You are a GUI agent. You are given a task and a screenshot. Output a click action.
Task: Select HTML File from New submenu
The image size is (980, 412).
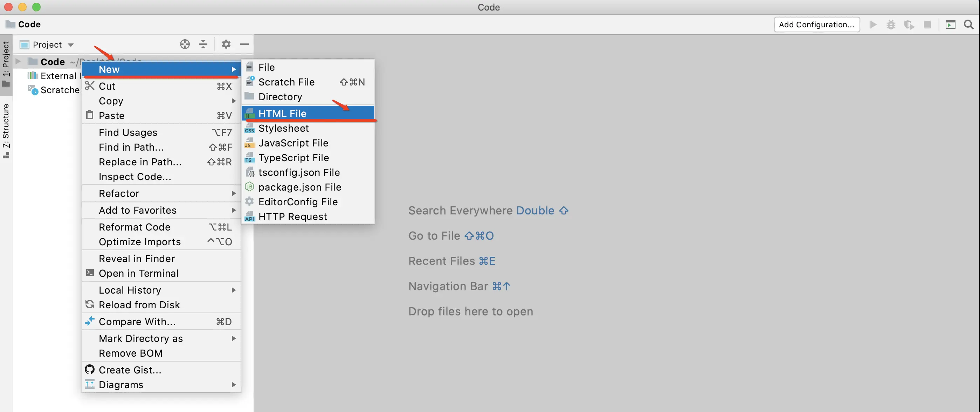(x=282, y=114)
